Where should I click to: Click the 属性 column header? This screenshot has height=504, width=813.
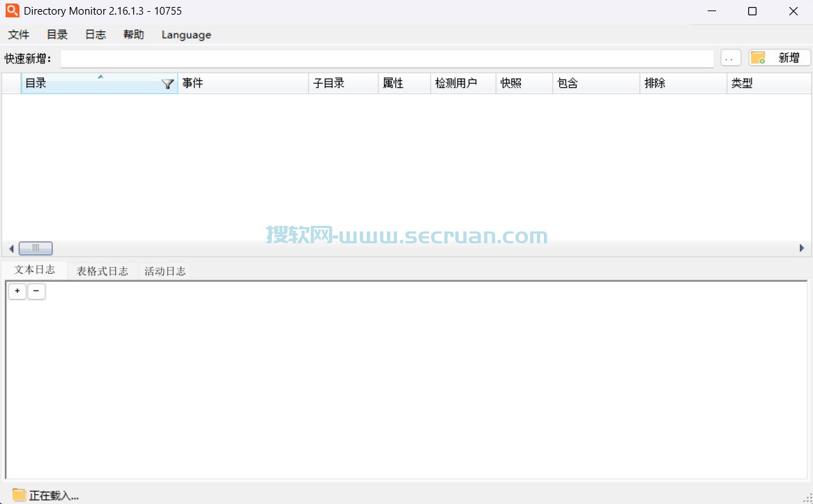pos(404,83)
